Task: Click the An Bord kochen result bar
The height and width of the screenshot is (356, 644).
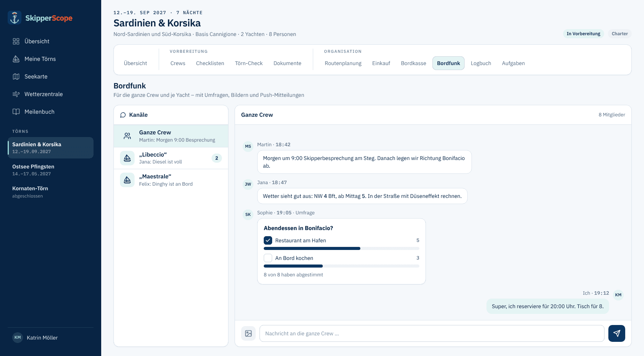Action: point(342,266)
